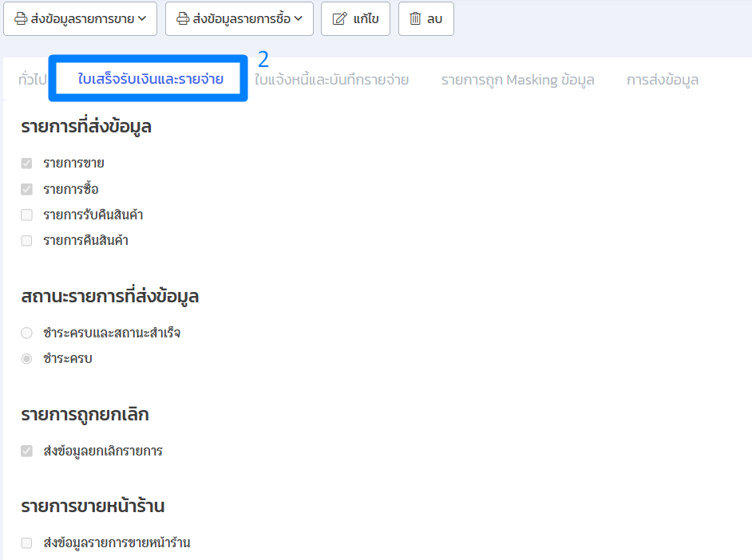Toggle the รายการซื้อ checkbox
The width and height of the screenshot is (752, 560).
[26, 189]
